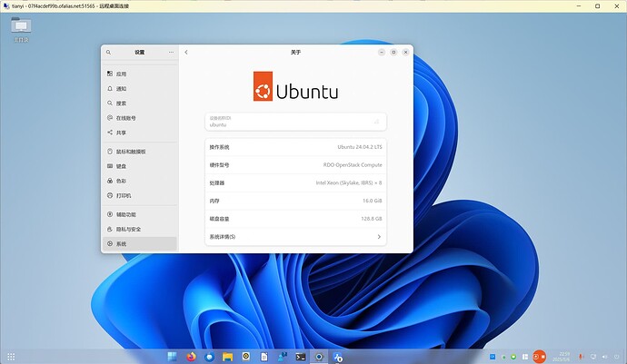Click the display/network tray icon

coord(593,357)
